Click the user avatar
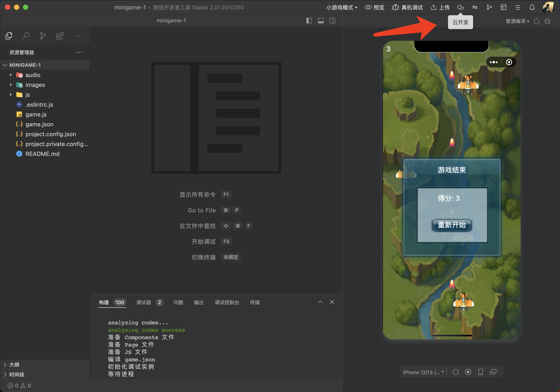Screen dimensions: 560x392 pos(548,7)
